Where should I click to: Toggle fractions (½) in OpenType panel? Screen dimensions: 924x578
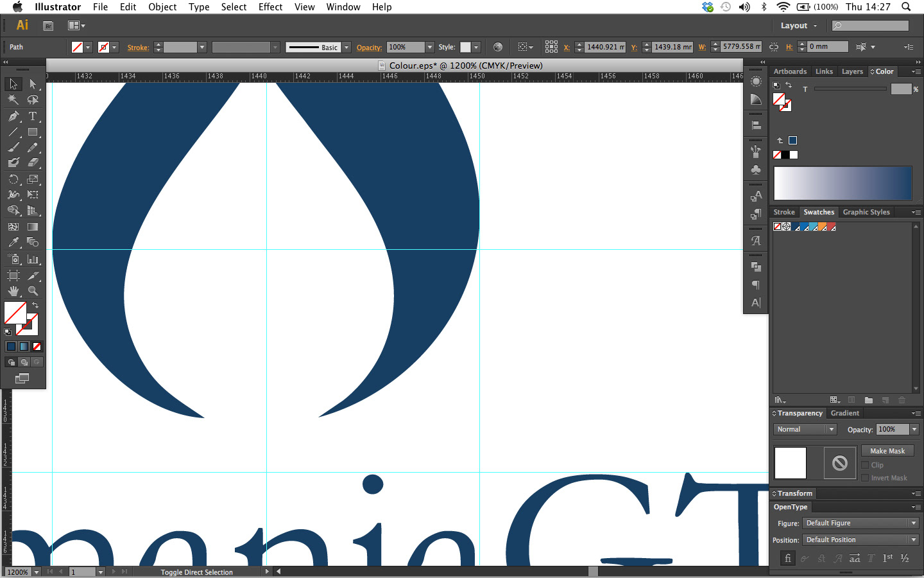click(x=904, y=558)
